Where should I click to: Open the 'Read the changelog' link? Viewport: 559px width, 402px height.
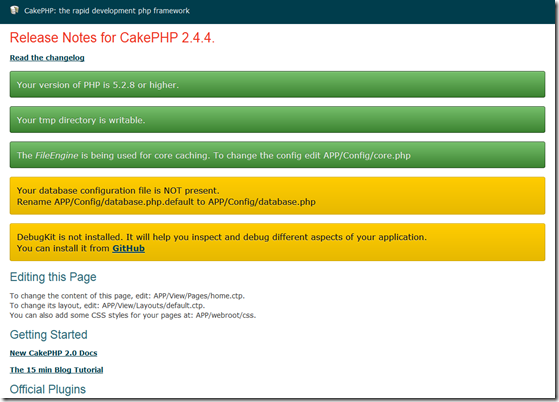(47, 58)
